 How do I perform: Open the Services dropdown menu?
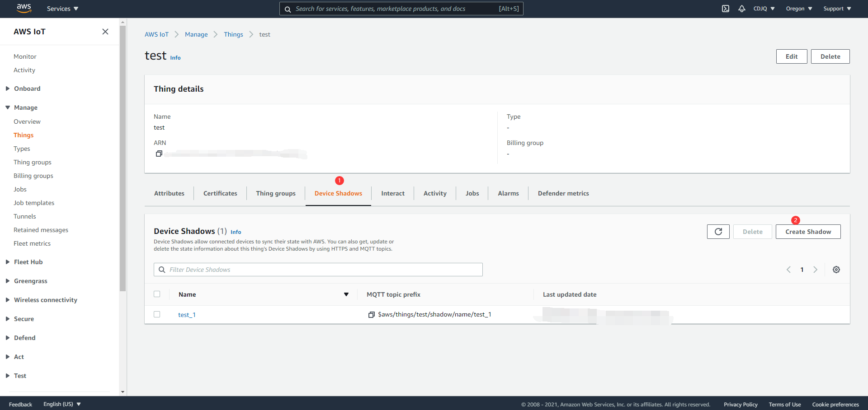62,9
